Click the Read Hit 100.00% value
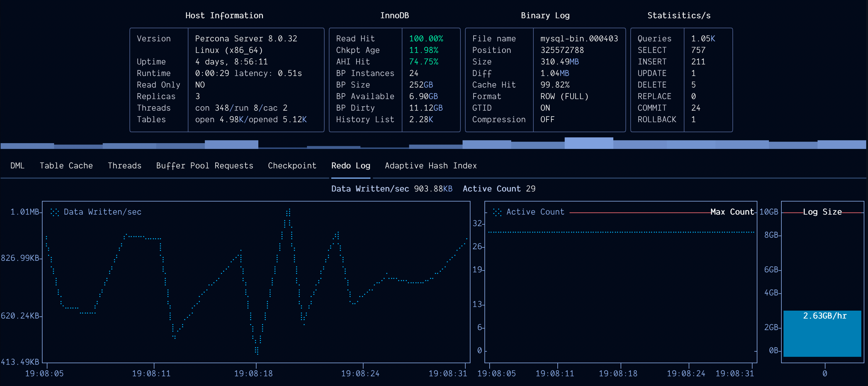 pos(426,39)
